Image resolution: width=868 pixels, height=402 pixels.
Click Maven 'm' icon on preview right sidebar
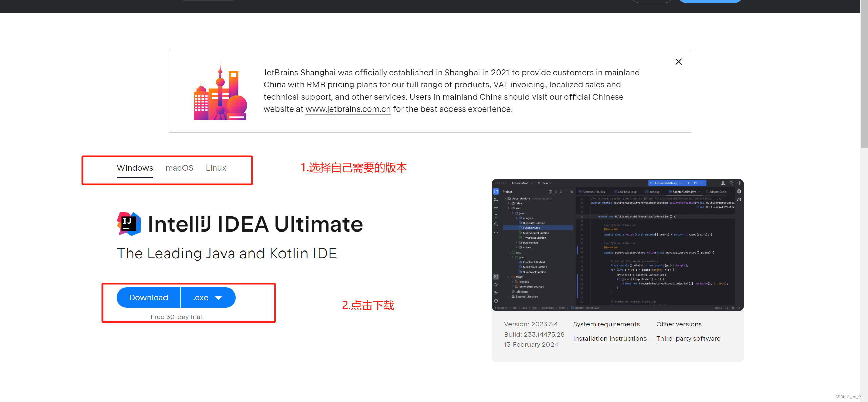coord(739,200)
